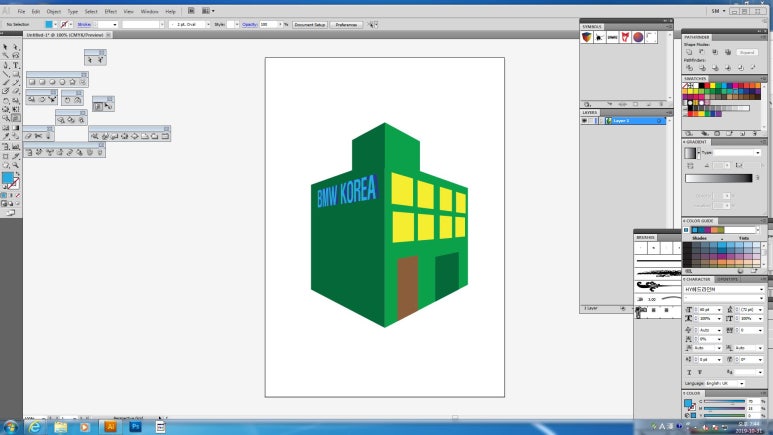Click the Minus Back pathfinder icon
Viewport: 773px width, 435px height.
click(753, 68)
